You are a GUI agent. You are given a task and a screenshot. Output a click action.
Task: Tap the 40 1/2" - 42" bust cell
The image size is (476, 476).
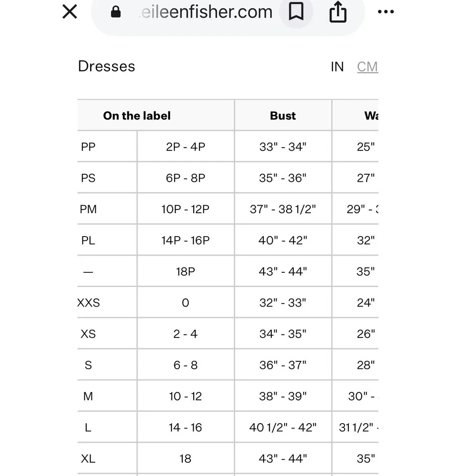tap(283, 427)
